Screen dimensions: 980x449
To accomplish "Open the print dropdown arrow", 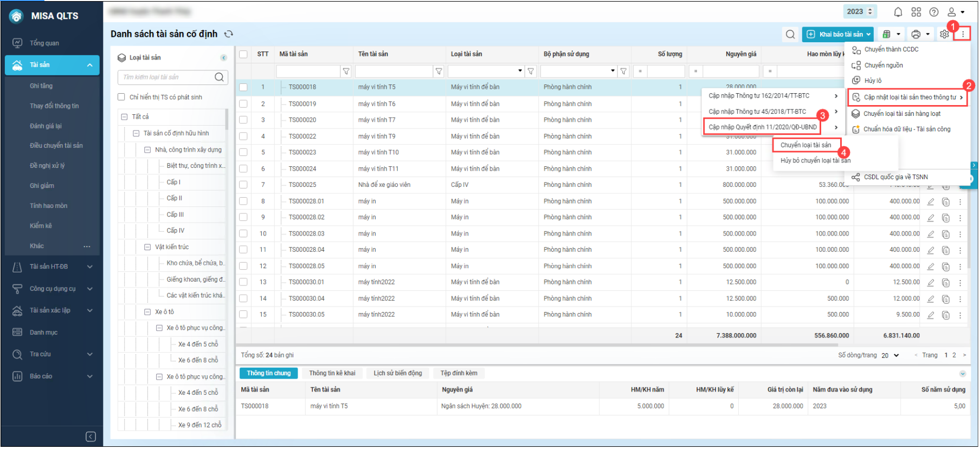I will [927, 34].
